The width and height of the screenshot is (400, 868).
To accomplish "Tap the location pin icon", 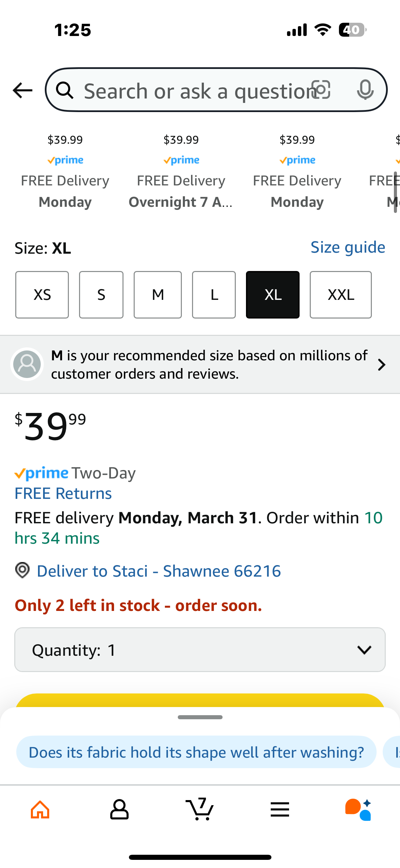I will click(x=22, y=570).
